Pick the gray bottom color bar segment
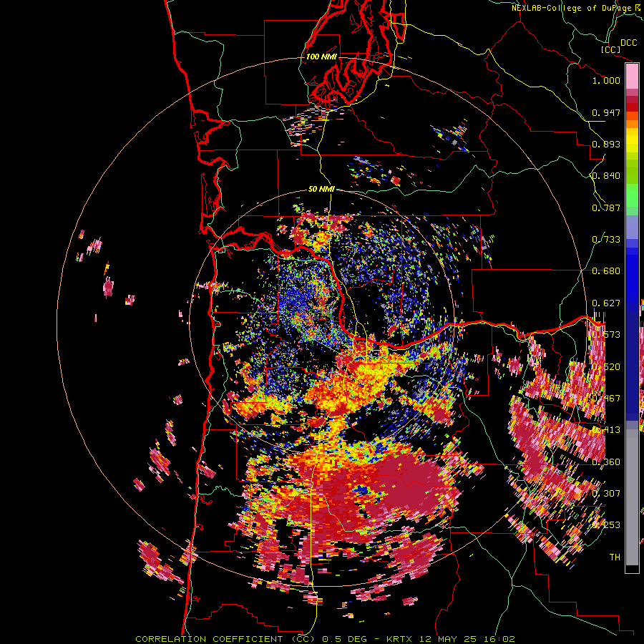 point(632,497)
